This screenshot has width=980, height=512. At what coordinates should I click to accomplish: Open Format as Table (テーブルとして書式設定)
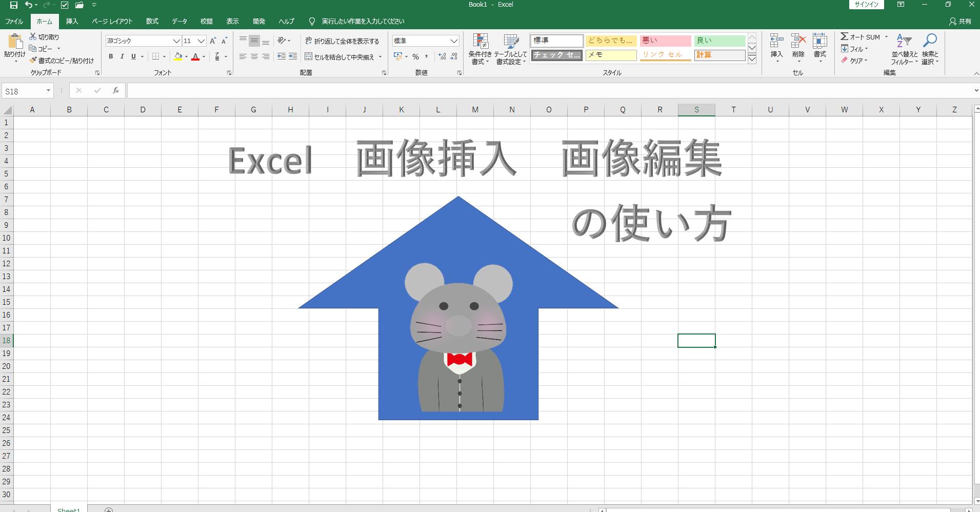point(511,49)
